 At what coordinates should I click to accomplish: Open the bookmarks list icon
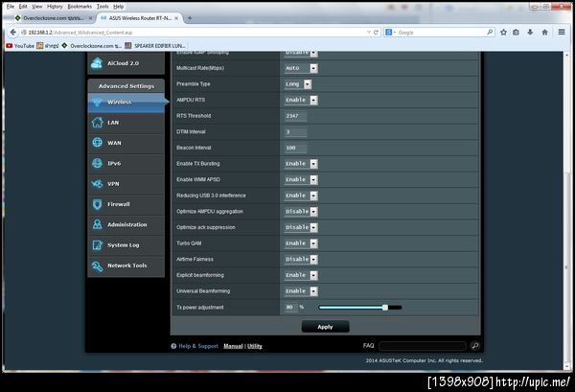coord(516,33)
